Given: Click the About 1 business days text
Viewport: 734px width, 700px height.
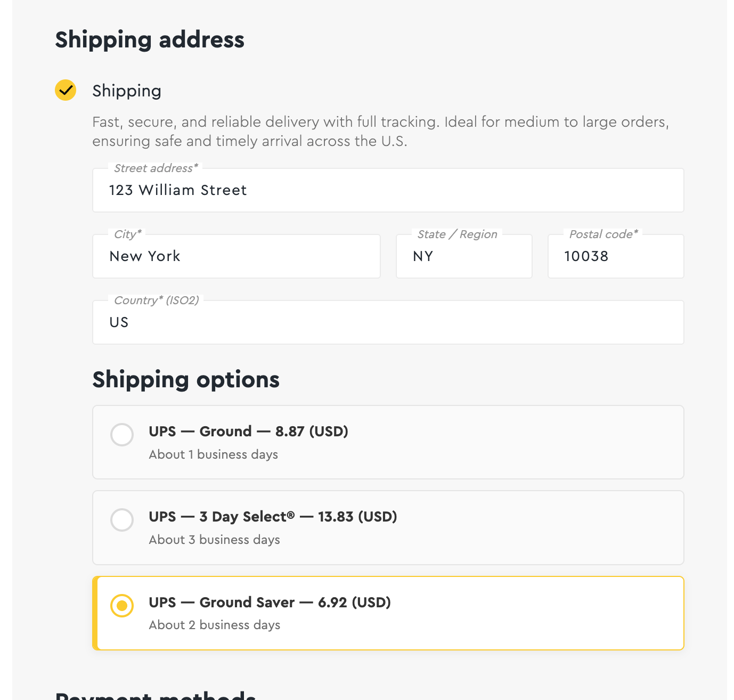Looking at the screenshot, I should point(214,454).
